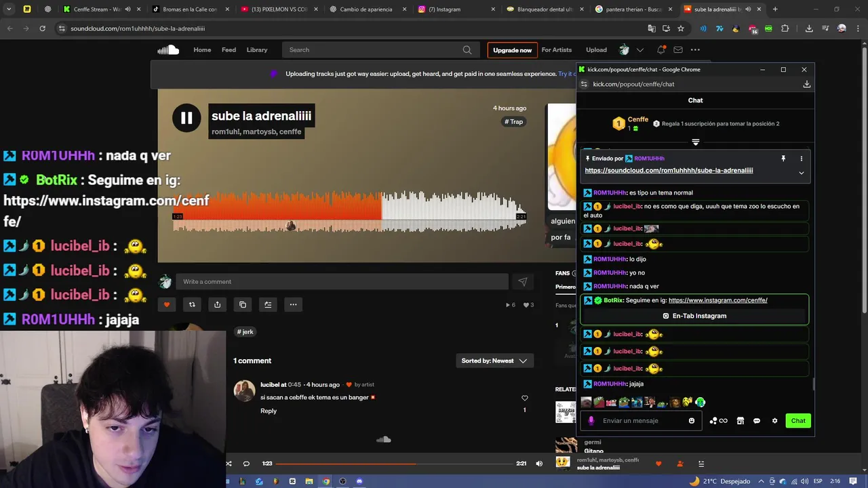Bookmark this page with the star icon

point(680,28)
